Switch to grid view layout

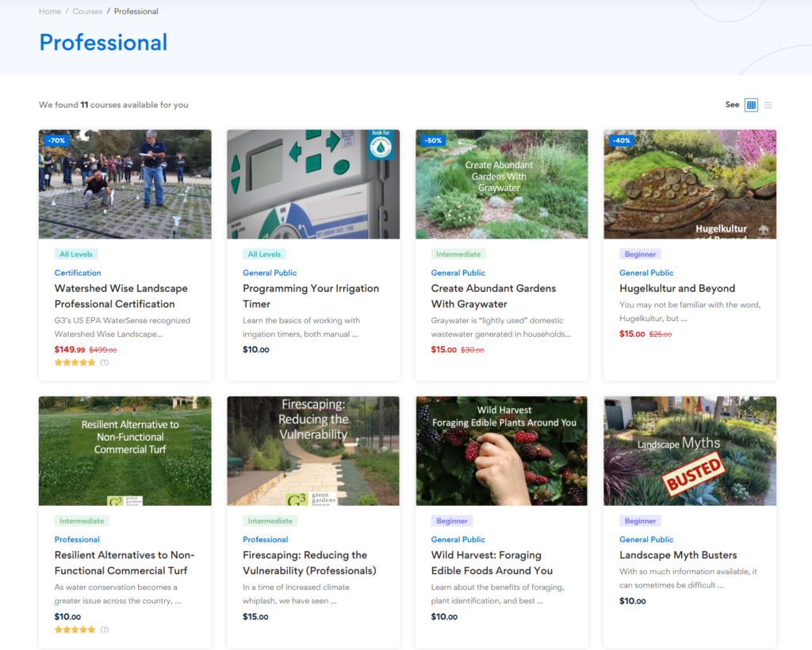click(751, 105)
